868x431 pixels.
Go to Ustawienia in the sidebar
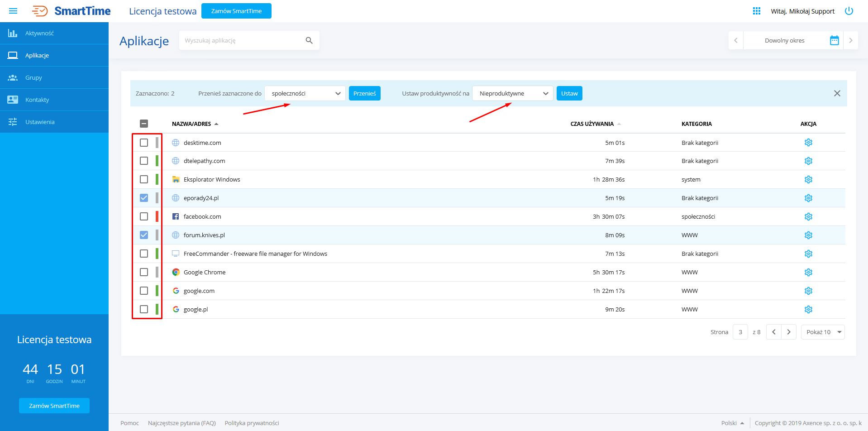click(39, 122)
